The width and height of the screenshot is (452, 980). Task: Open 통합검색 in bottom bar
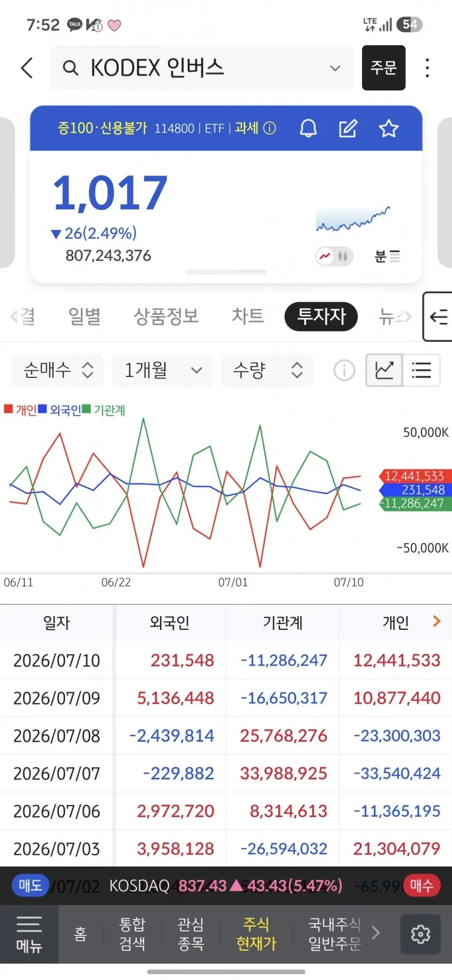(132, 934)
